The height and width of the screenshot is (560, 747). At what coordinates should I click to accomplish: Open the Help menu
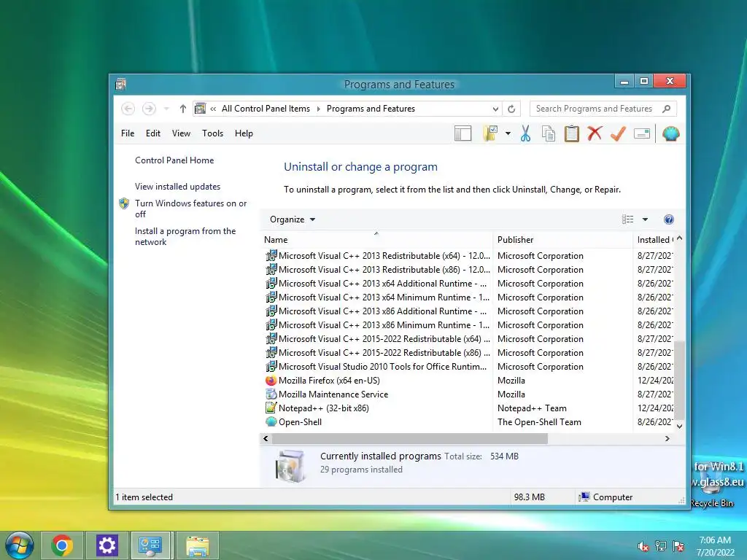tap(244, 133)
